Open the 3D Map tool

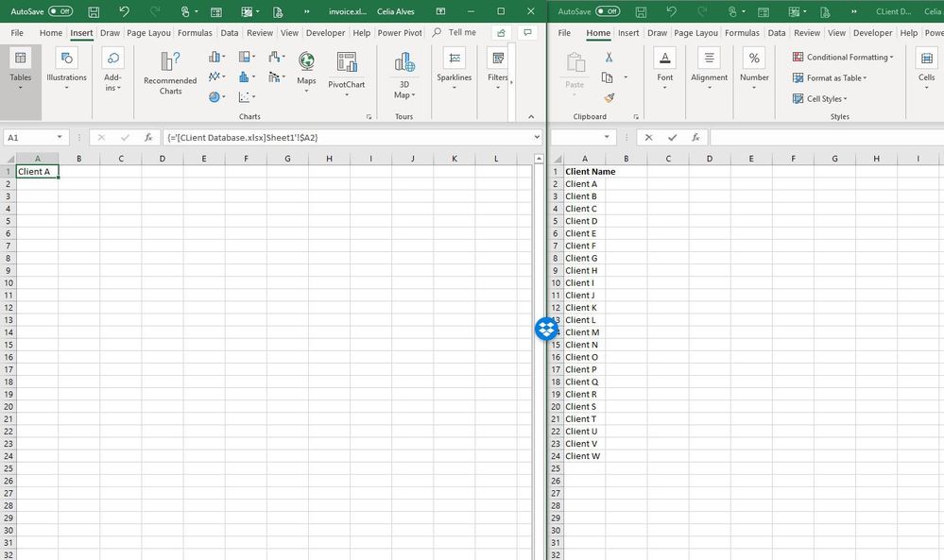coord(404,76)
